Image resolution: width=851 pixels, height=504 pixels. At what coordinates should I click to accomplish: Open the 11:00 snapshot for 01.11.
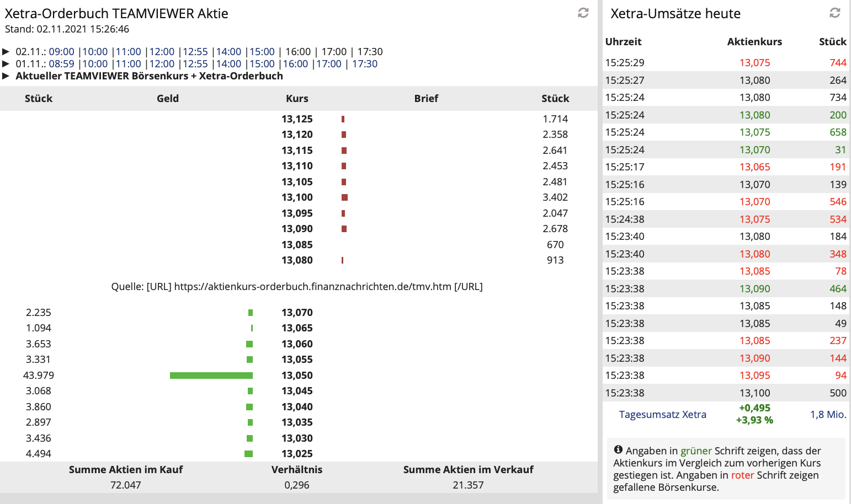point(129,63)
